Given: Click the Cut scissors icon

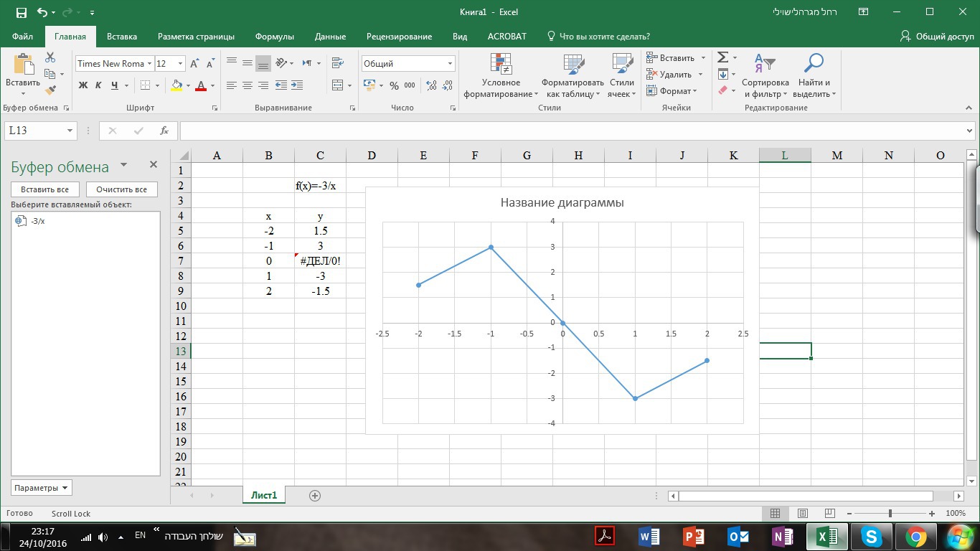Looking at the screenshot, I should tap(50, 57).
